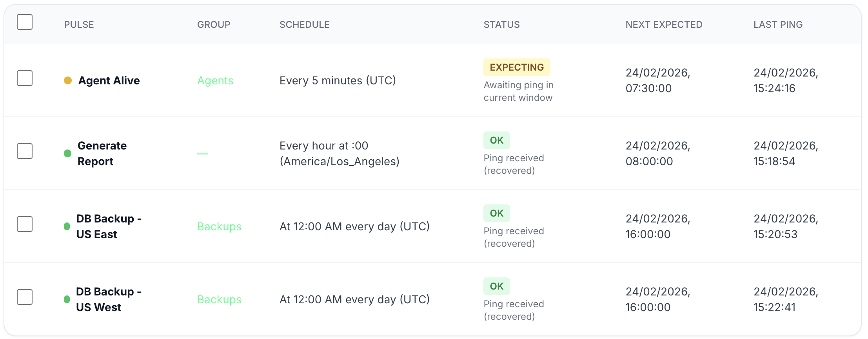Sort the table by STATUS column
Image resolution: width=868 pixels, height=339 pixels.
[x=501, y=24]
